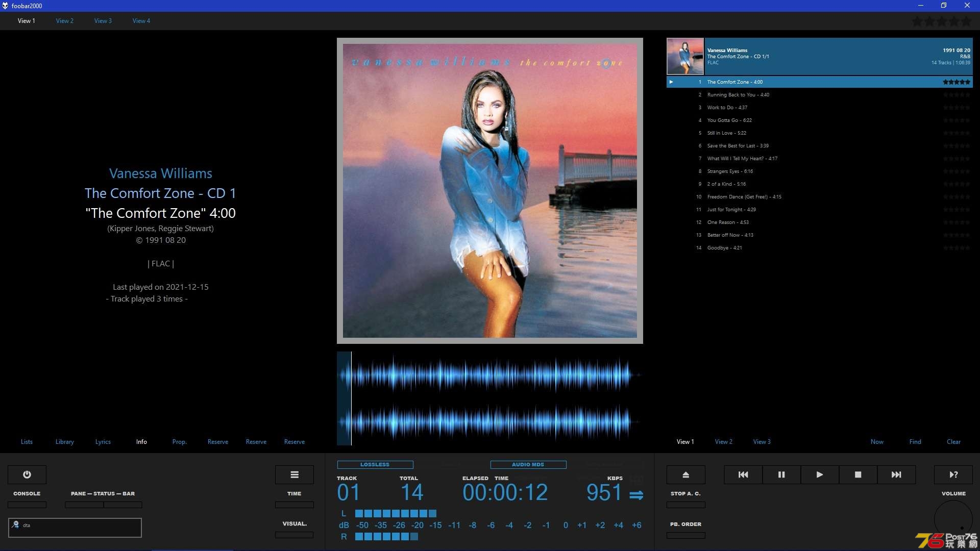Click the now-playing arrow beside track 1
Image resolution: width=980 pixels, height=551 pixels.
(671, 82)
